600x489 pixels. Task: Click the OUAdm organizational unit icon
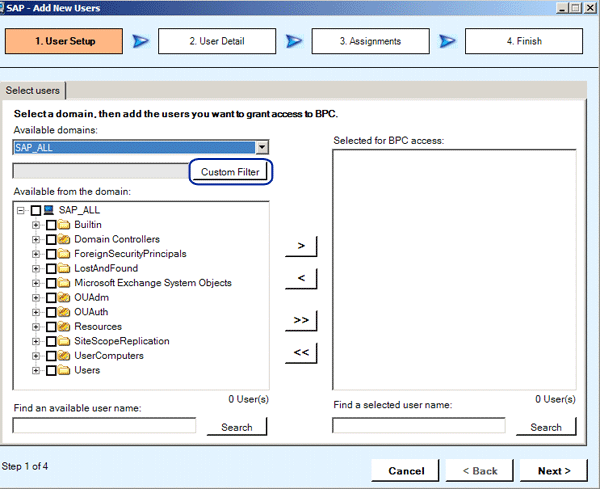point(64,297)
